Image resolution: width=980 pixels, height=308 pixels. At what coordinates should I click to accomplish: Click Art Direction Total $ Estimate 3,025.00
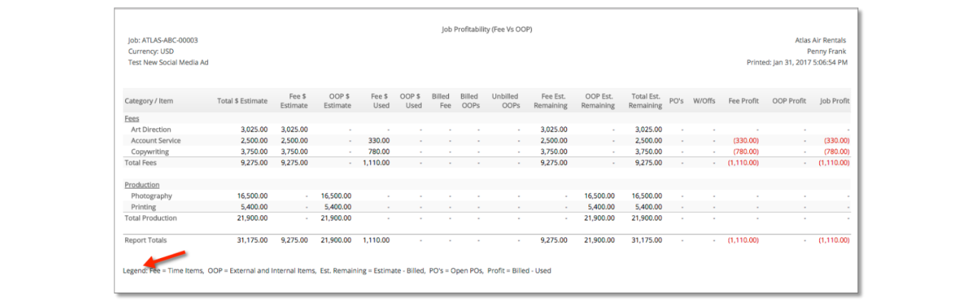(254, 129)
